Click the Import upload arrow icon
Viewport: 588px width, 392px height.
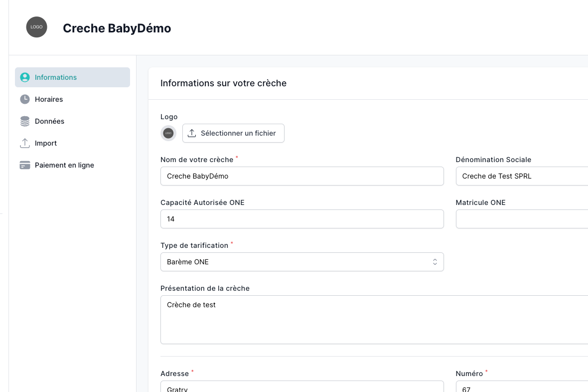[25, 143]
